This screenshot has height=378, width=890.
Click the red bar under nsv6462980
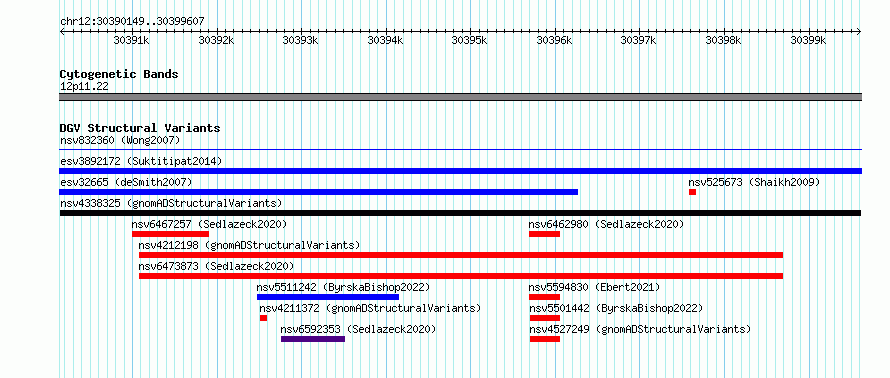point(544,234)
